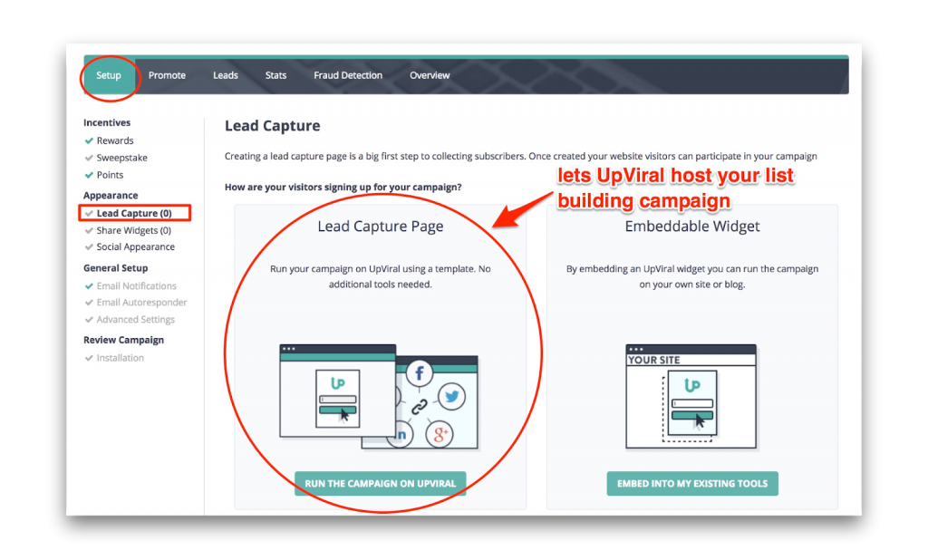Click the Sweepstake checkmark icon
928x560 pixels.
89,158
